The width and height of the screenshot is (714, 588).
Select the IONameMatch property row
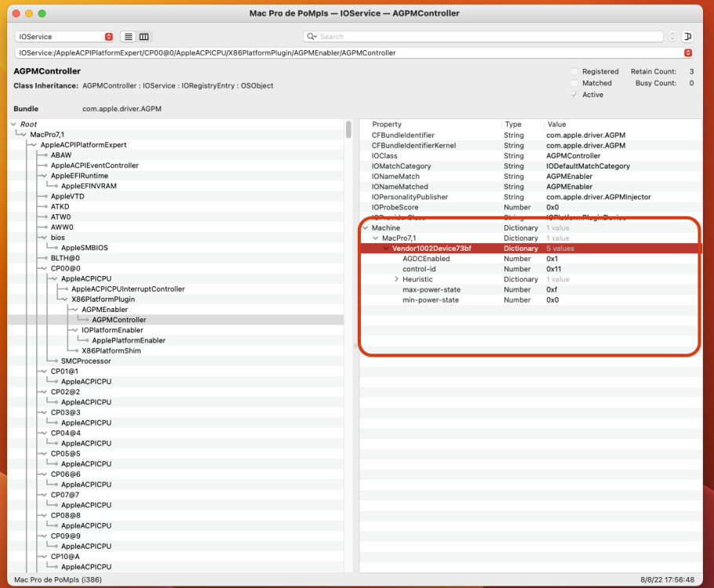530,176
